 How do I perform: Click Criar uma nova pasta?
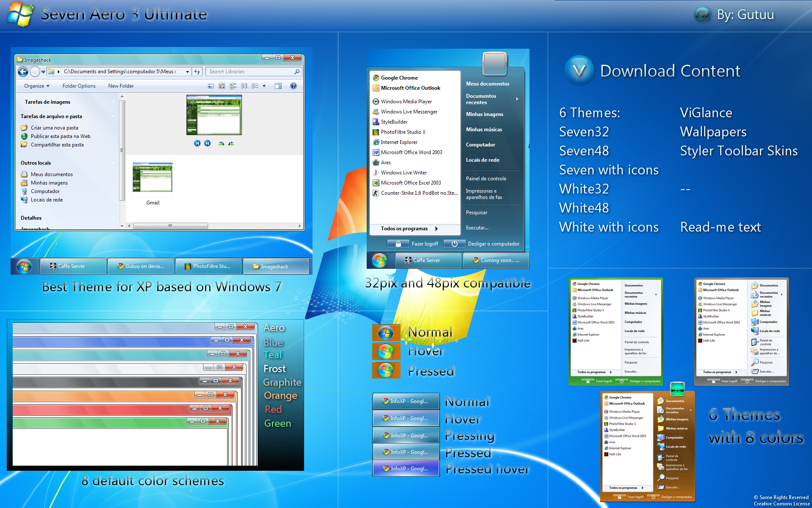(x=50, y=128)
